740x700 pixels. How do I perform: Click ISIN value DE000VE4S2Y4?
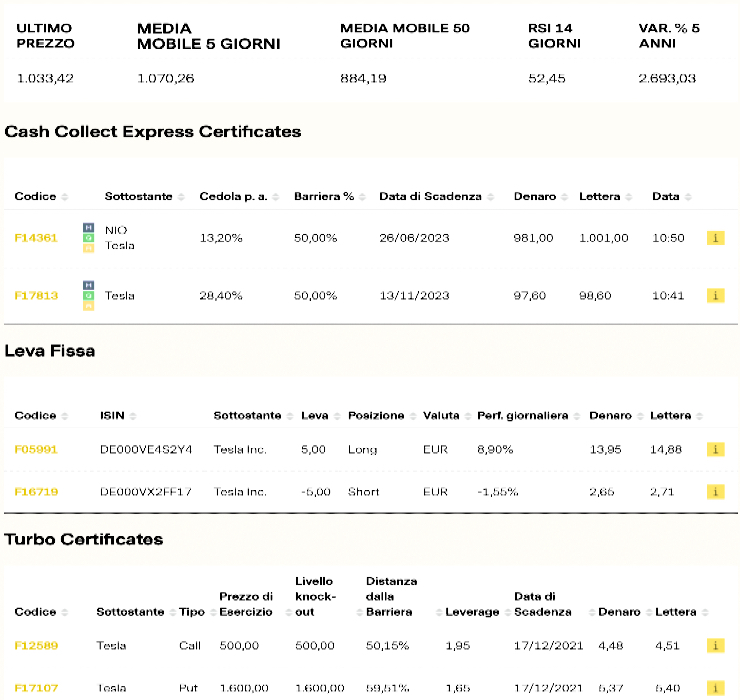(146, 449)
